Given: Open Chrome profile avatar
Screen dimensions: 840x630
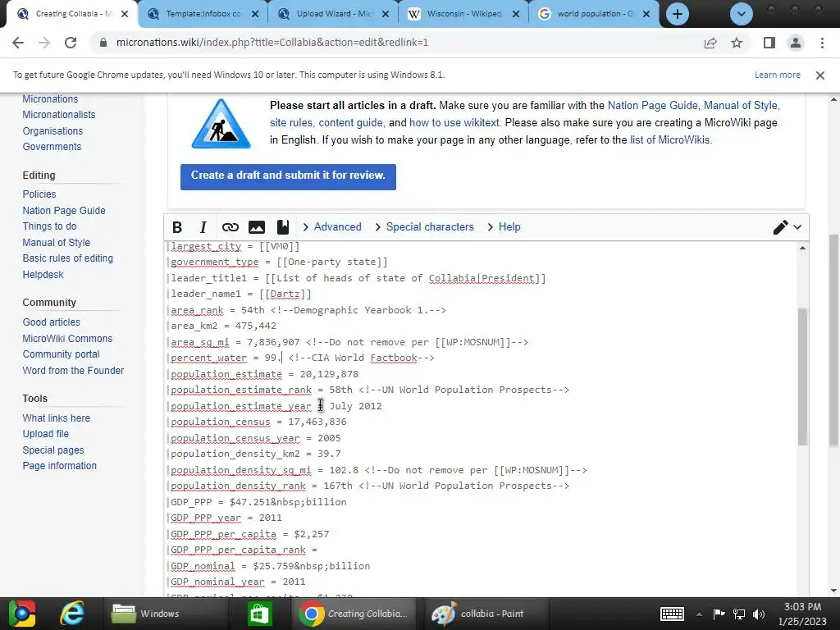Looking at the screenshot, I should click(x=796, y=43).
